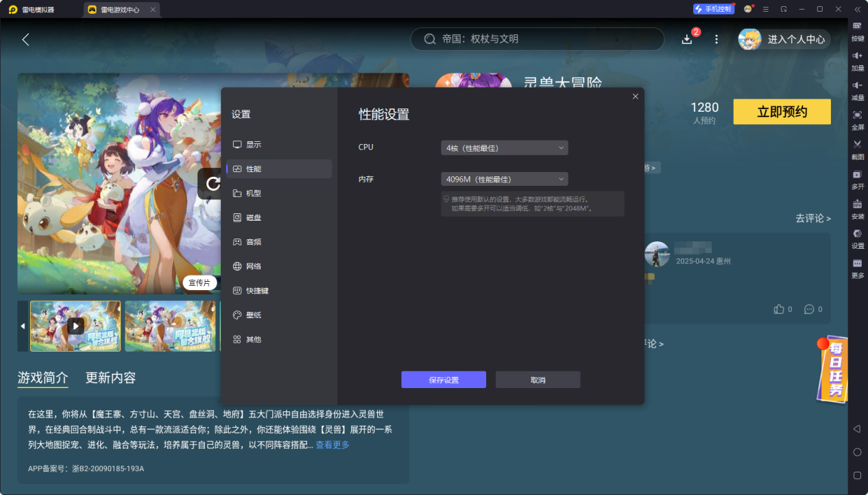The height and width of the screenshot is (495, 868).
Task: Click the 宣传片 label on video
Action: [200, 283]
